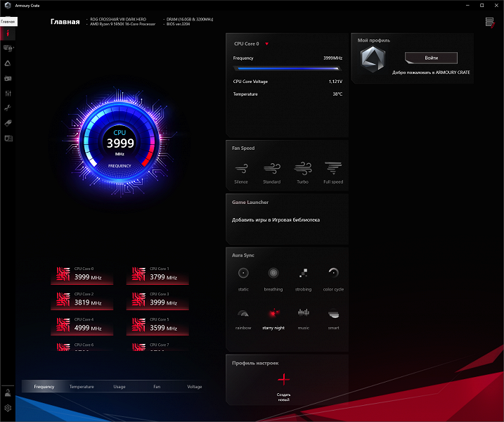Click the CPU Core 4 4999 MHz tile
504x422 pixels.
pyautogui.click(x=82, y=326)
